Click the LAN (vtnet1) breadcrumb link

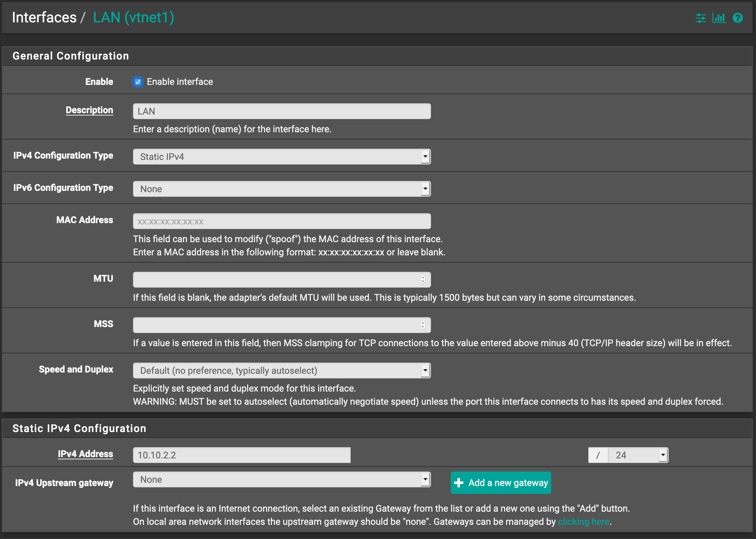133,17
